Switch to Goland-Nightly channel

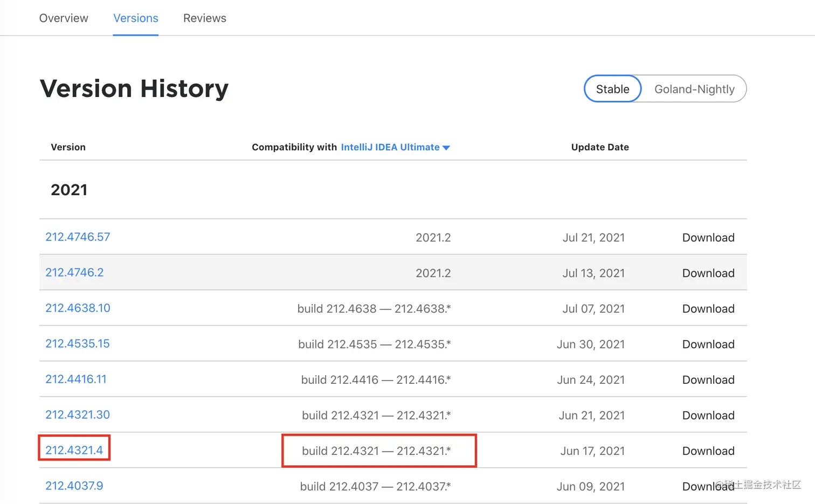[694, 89]
